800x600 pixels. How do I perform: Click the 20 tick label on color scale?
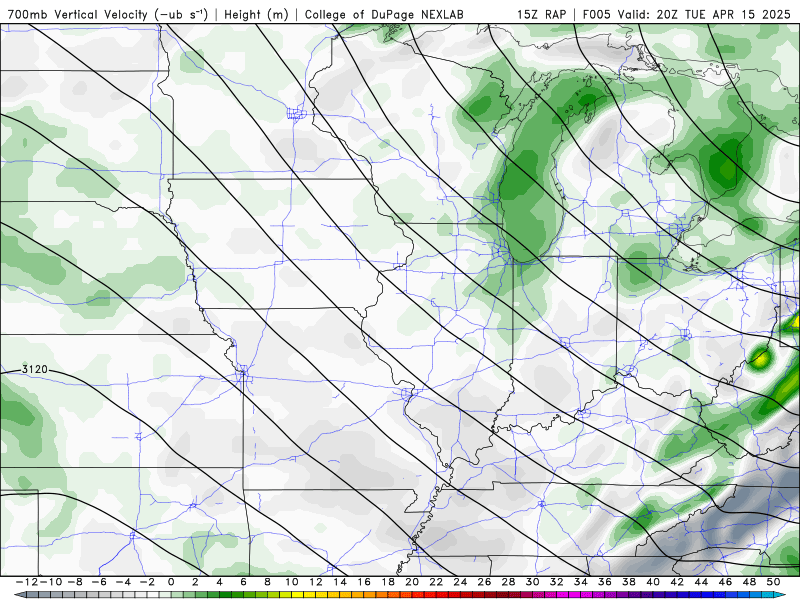pos(412,582)
